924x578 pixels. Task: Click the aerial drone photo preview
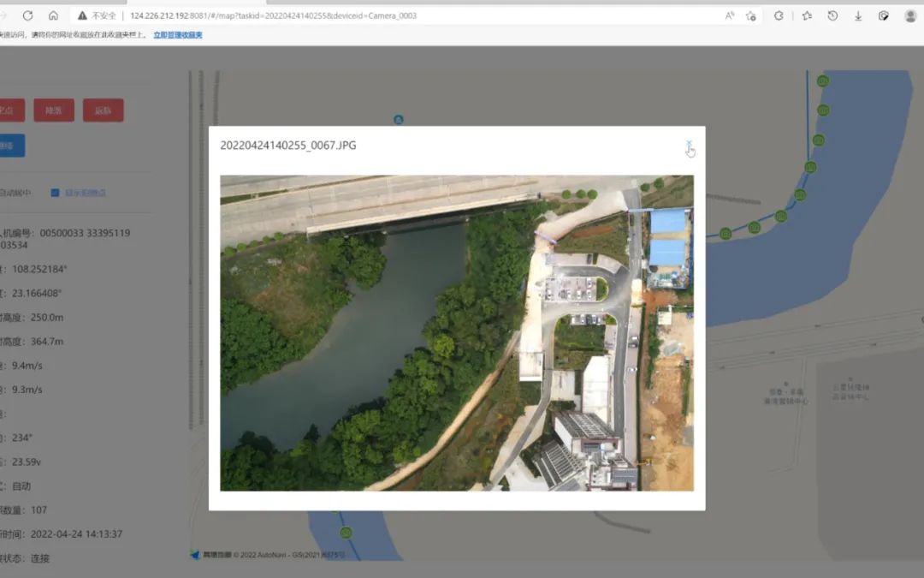(x=456, y=333)
